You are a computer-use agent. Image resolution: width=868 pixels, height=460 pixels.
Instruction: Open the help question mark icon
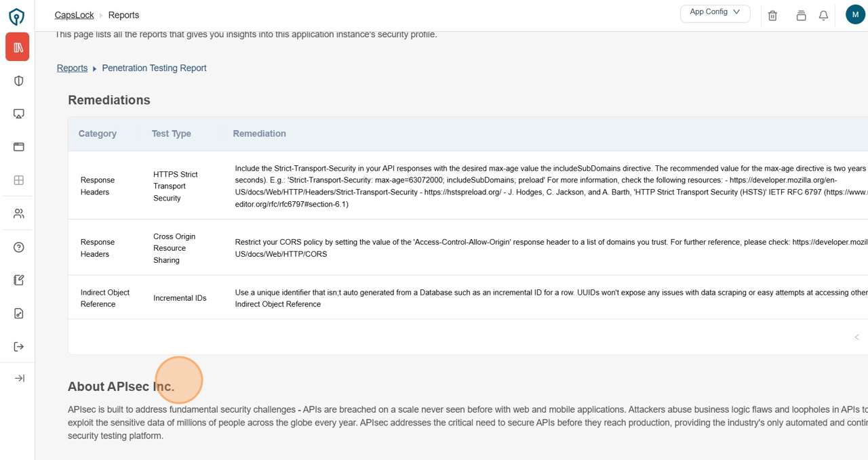tap(19, 247)
